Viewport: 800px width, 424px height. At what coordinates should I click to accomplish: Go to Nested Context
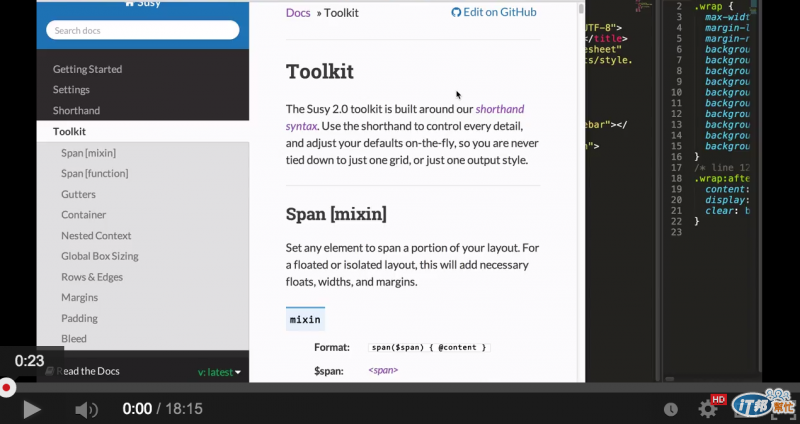click(x=96, y=235)
